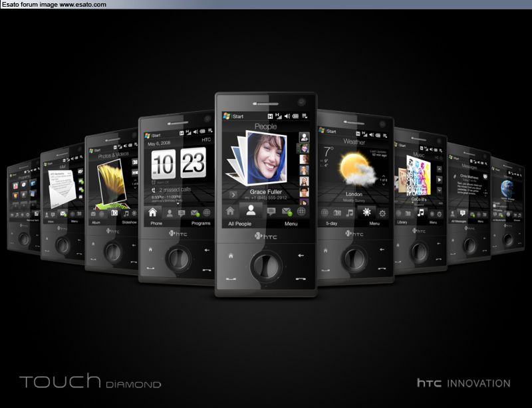Select the Messages speech-bubble tab on People phone
The height and width of the screenshot is (408, 532).
tap(271, 211)
